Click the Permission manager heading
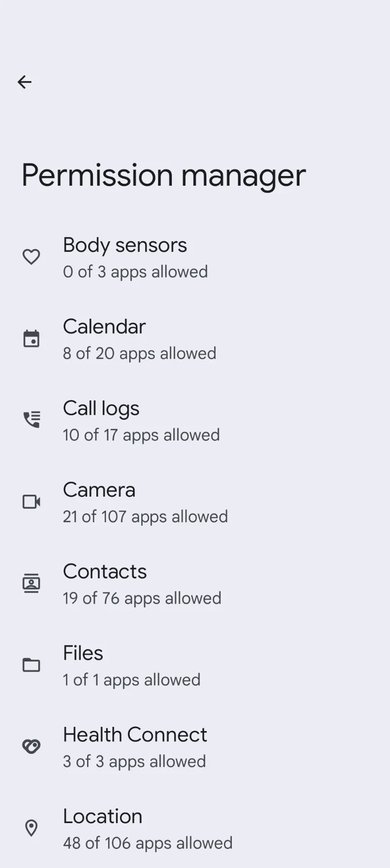 (x=164, y=175)
